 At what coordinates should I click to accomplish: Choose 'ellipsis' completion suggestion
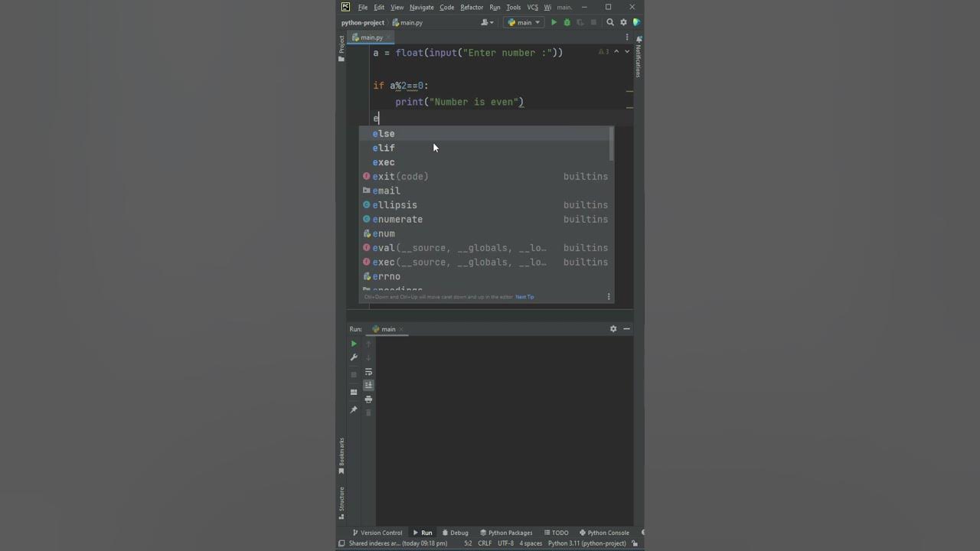pos(485,205)
